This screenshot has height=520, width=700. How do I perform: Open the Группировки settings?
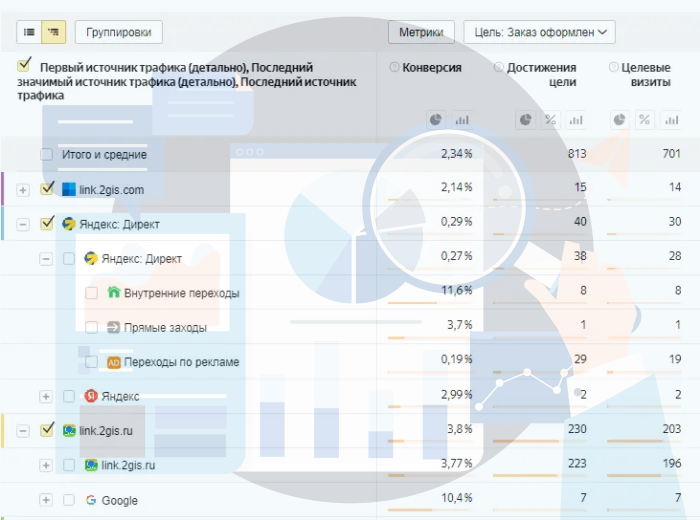(x=119, y=32)
